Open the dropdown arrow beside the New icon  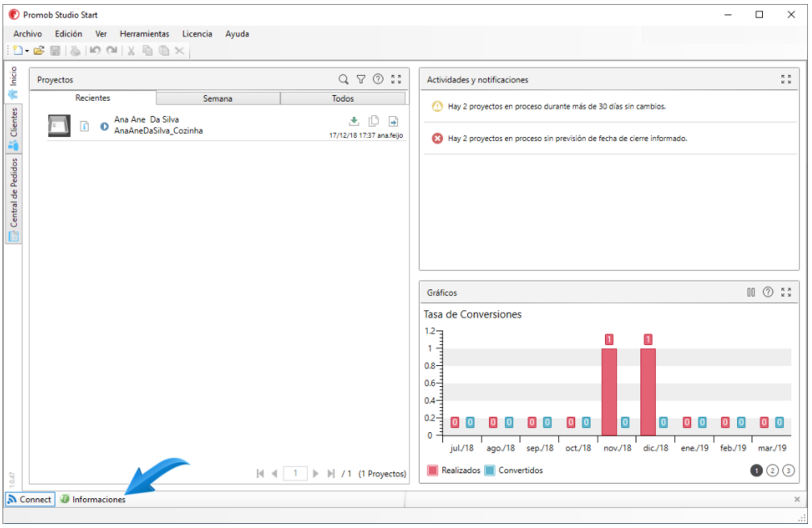[27, 52]
